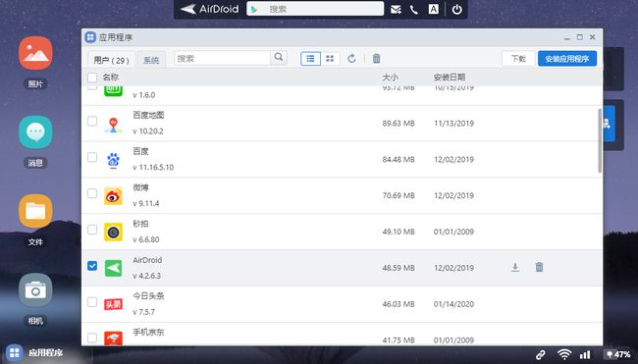
Task: Check the 今日头条 row checkbox
Action: tap(92, 302)
